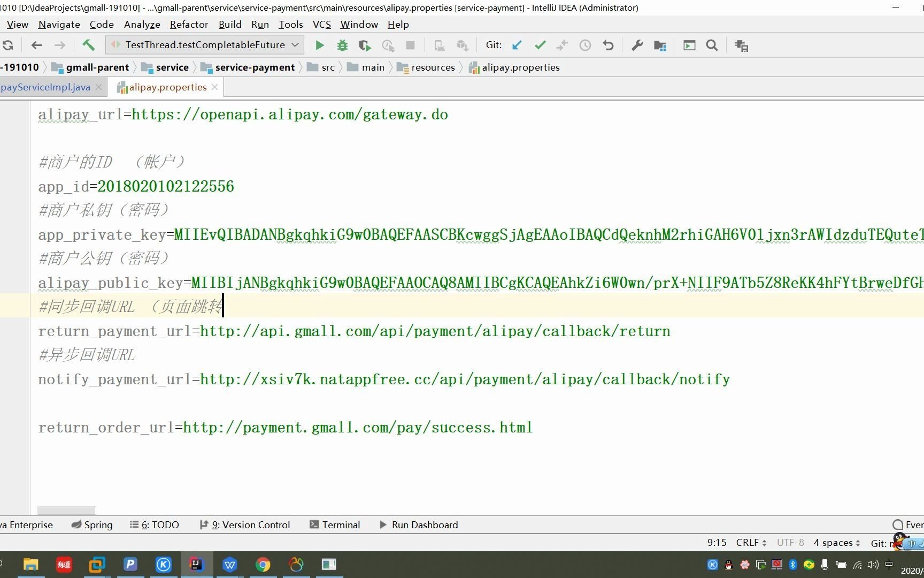The width and height of the screenshot is (924, 578).
Task: Click caret position 9:15 in status bar
Action: tap(717, 543)
